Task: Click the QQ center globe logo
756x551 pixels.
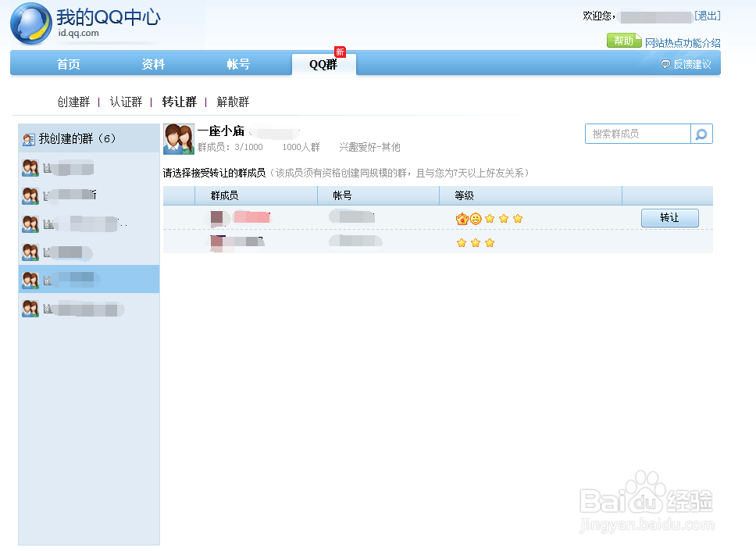Action: 31,23
